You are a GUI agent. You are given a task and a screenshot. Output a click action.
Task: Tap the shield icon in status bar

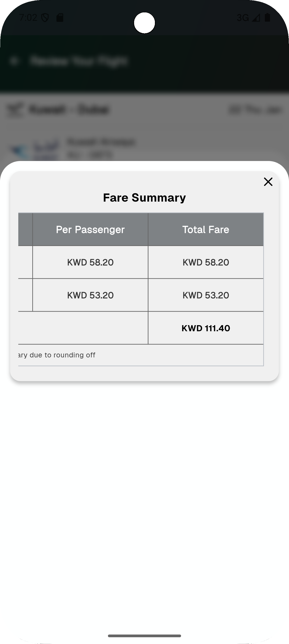[x=45, y=18]
